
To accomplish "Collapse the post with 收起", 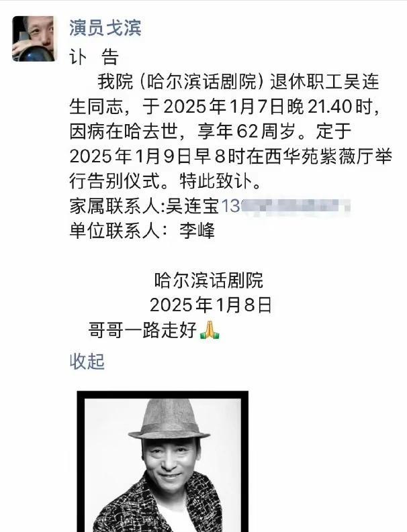I will [87, 361].
